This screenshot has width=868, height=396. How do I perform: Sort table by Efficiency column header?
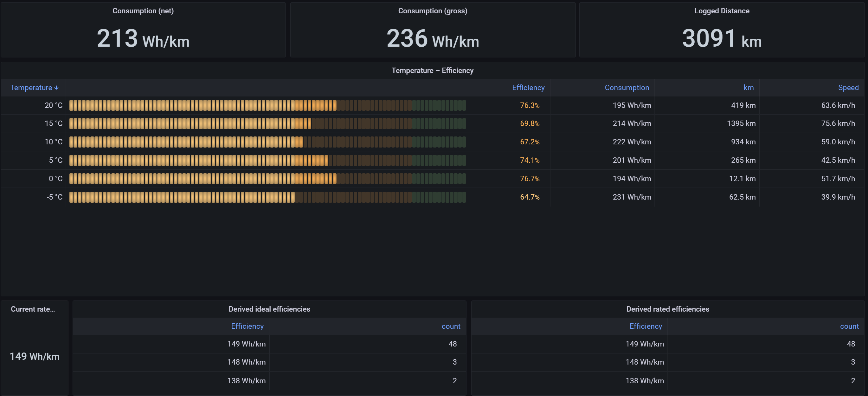click(528, 88)
